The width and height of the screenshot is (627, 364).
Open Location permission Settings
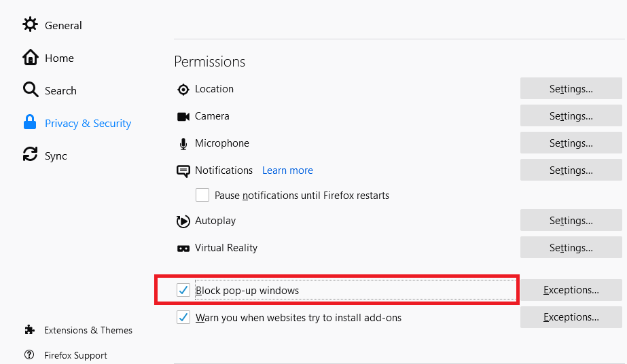571,89
